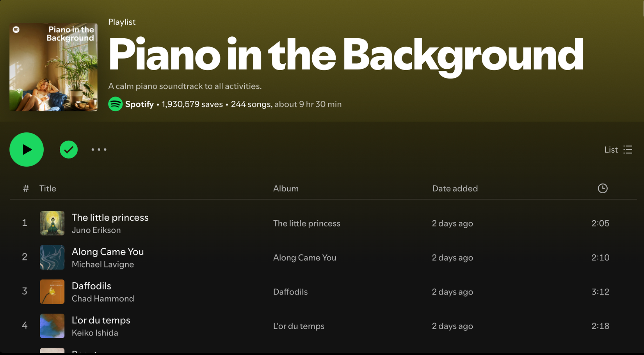Viewport: 644px width, 355px height.
Task: Click the playlist cover image
Action: tap(53, 67)
